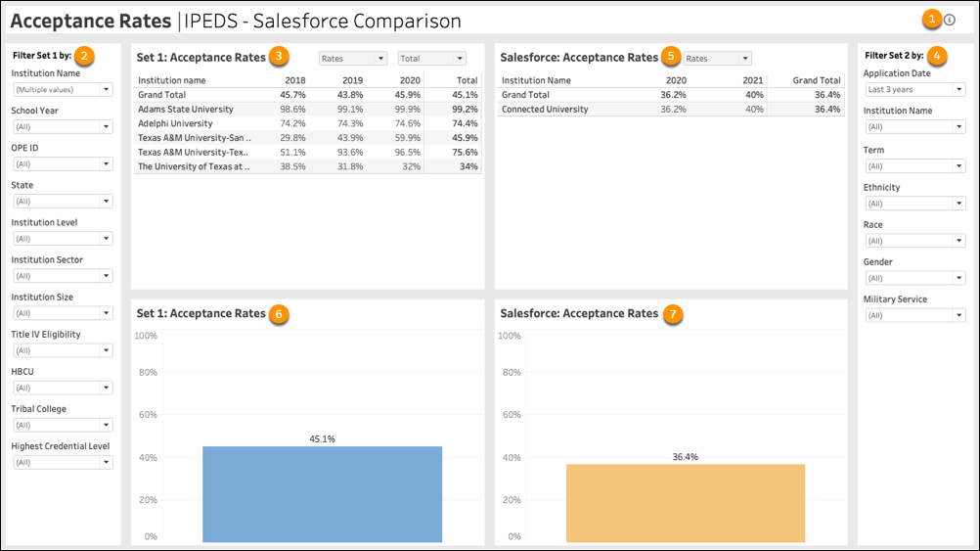
Task: Click the 2020 header in Set 1 table
Action: (x=410, y=80)
